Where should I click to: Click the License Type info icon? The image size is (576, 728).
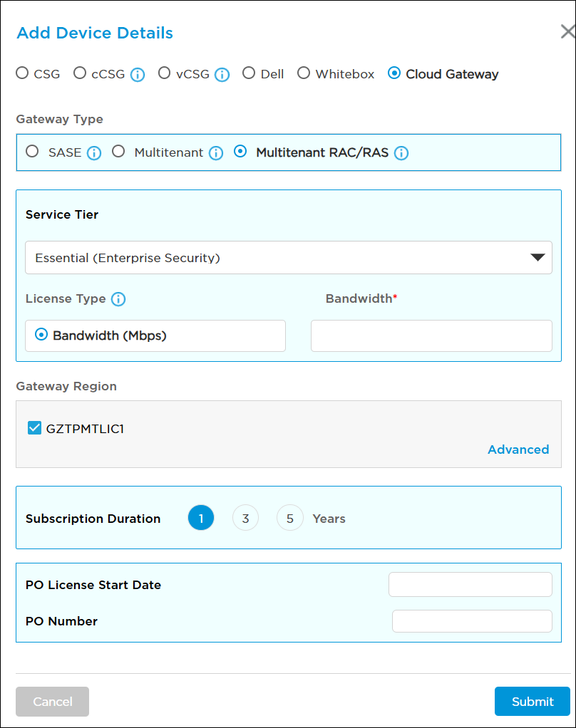click(x=118, y=299)
